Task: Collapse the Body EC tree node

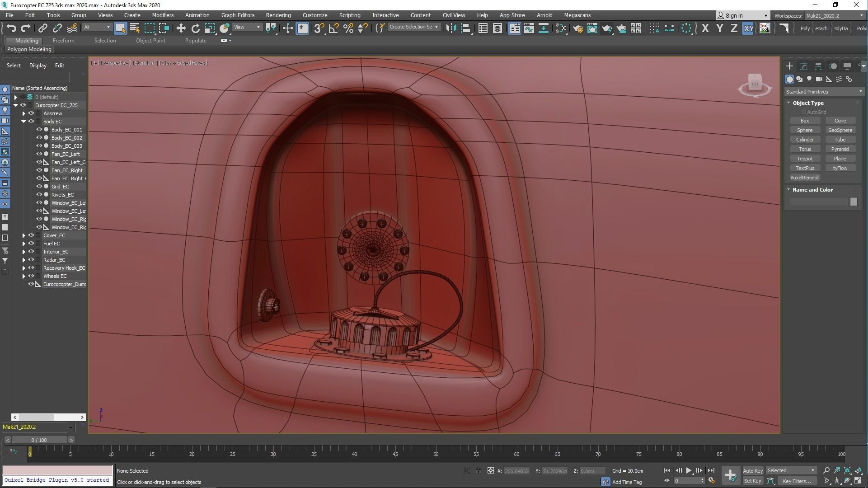Action: (23, 122)
